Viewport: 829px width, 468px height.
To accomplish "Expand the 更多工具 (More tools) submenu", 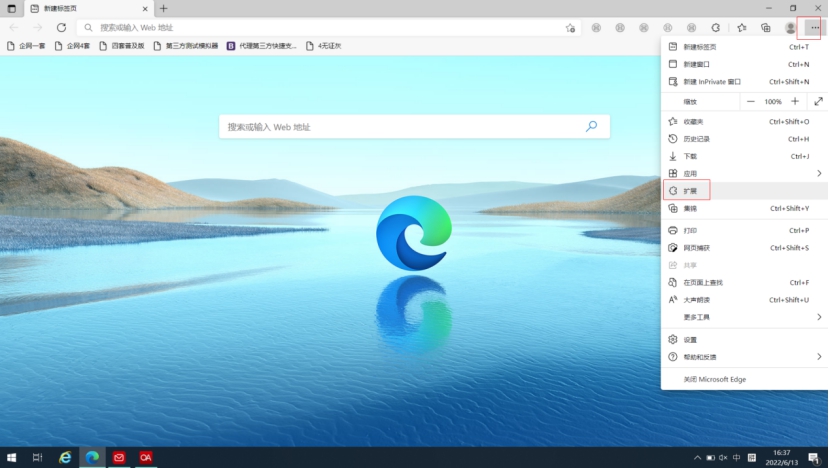I will [x=744, y=317].
